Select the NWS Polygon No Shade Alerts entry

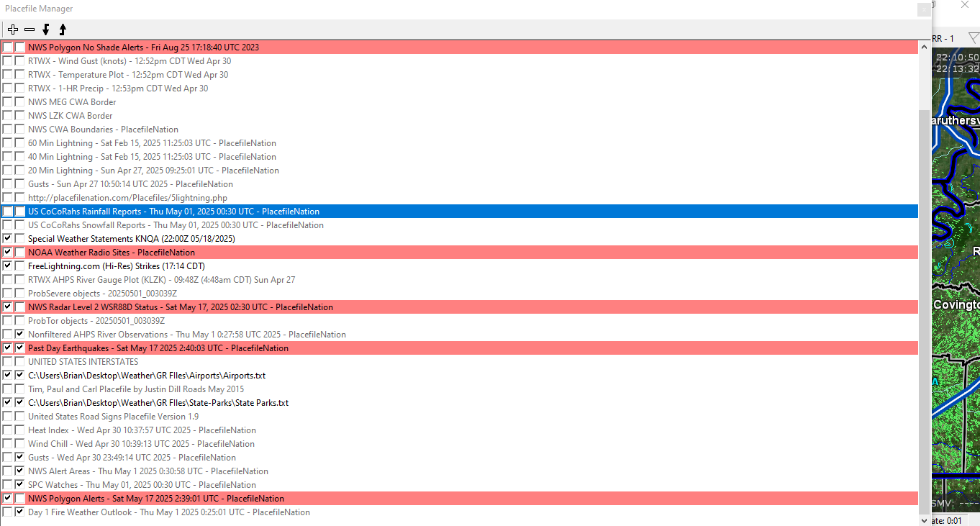(143, 47)
